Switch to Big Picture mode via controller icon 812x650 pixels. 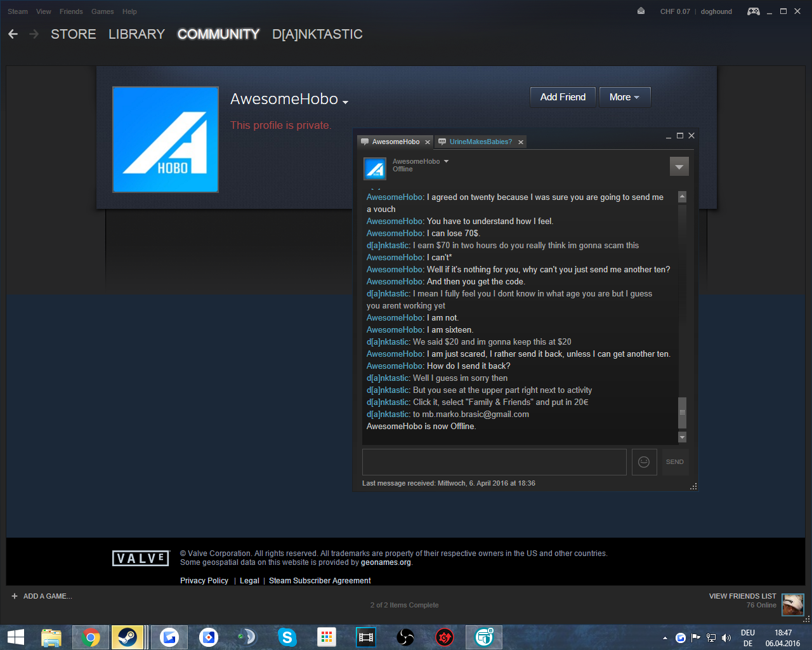tap(753, 11)
